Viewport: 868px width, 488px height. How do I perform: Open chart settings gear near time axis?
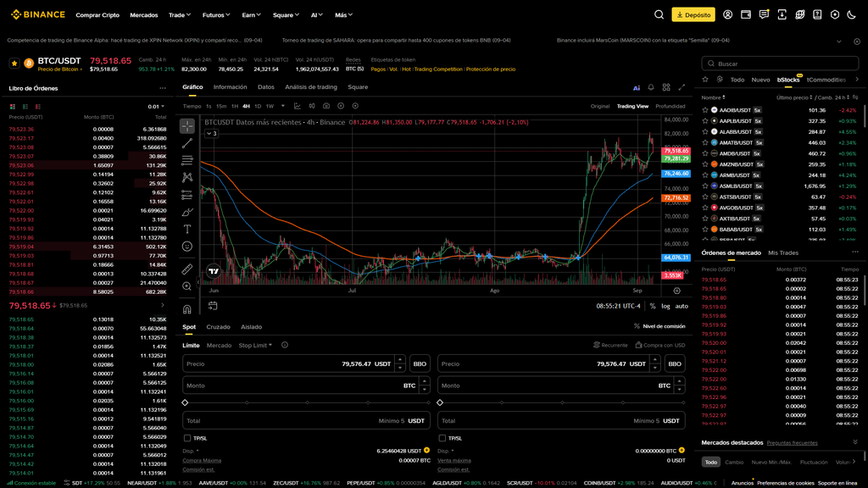(x=677, y=291)
